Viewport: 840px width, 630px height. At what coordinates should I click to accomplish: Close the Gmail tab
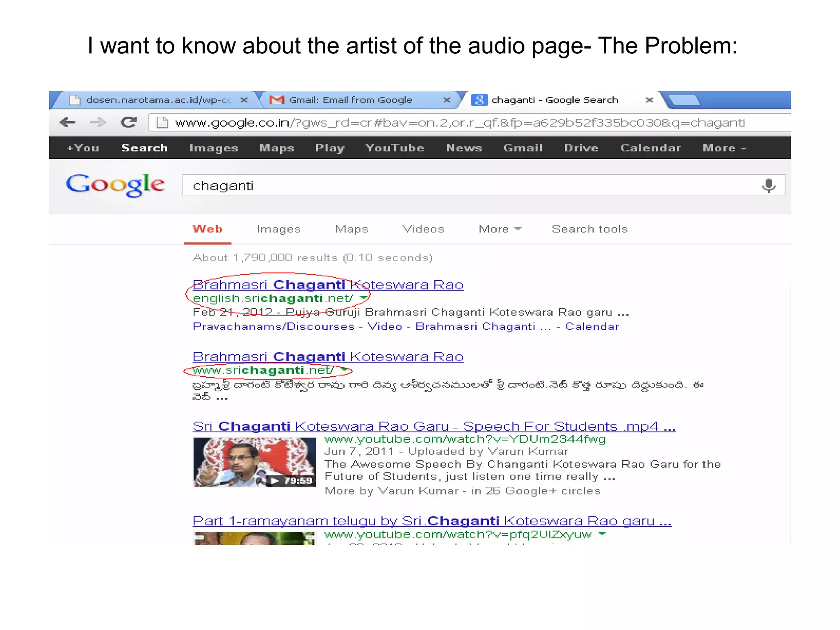point(447,100)
